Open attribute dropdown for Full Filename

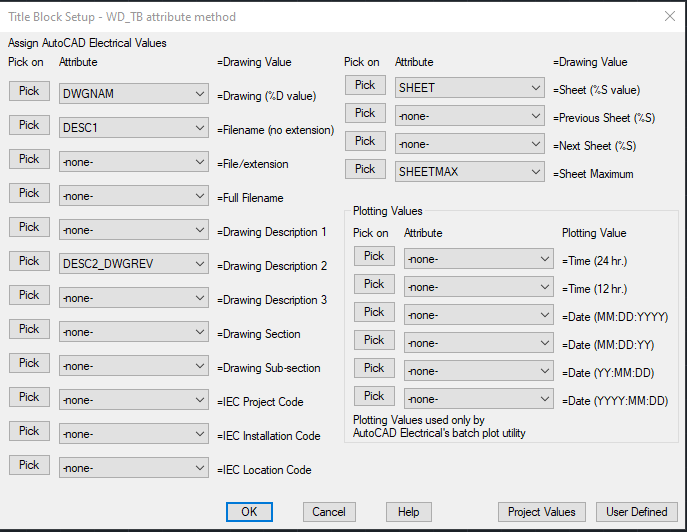pyautogui.click(x=134, y=196)
